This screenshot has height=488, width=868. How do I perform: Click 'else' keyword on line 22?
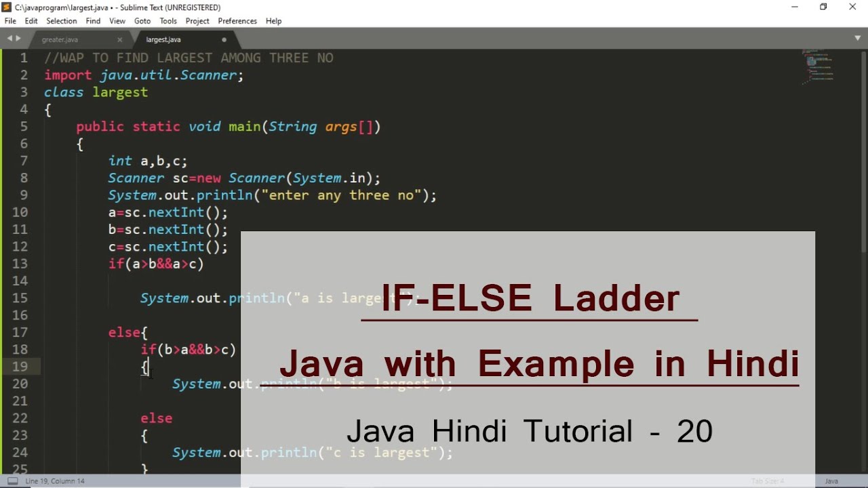[x=157, y=418]
